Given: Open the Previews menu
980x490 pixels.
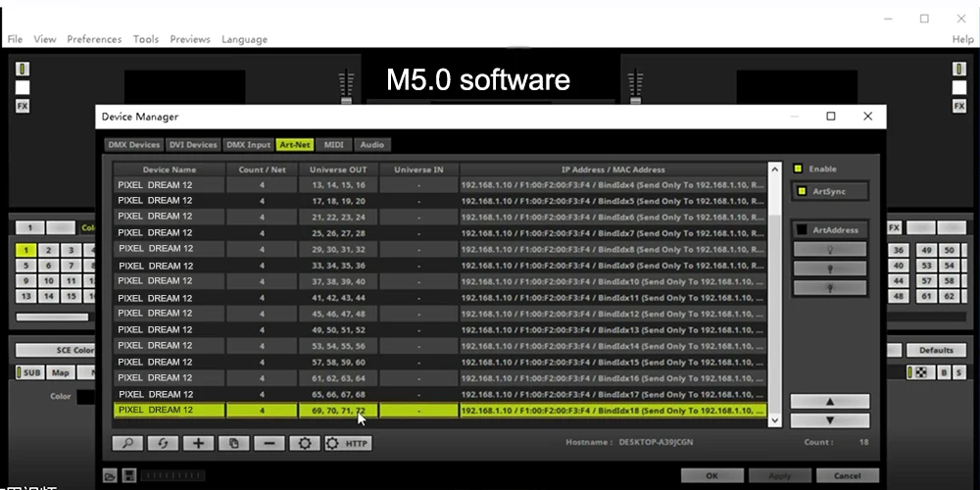Looking at the screenshot, I should [190, 39].
